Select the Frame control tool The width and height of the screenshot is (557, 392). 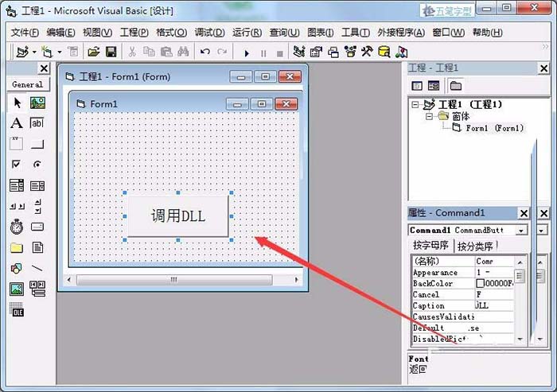17,144
